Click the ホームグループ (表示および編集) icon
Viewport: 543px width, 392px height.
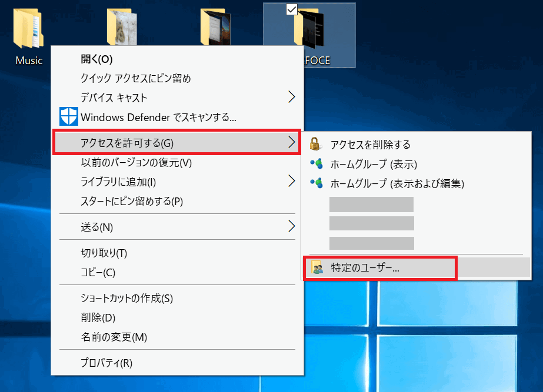316,183
